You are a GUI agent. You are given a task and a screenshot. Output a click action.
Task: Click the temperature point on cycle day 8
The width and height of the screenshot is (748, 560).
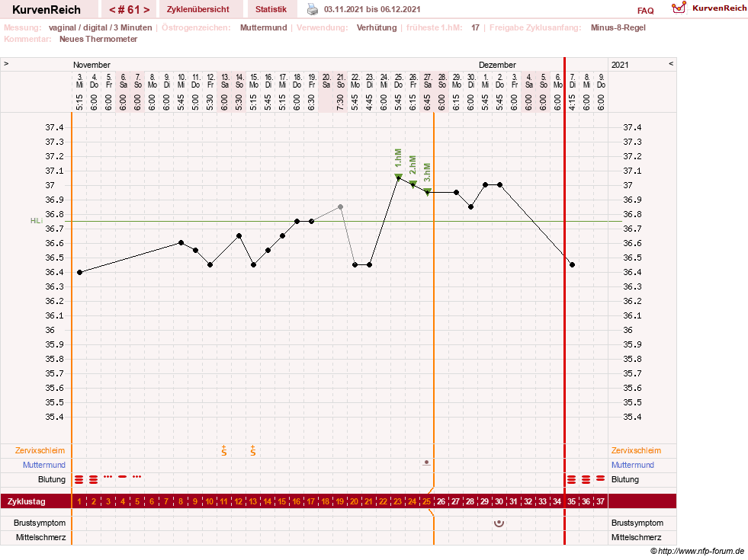click(x=181, y=242)
